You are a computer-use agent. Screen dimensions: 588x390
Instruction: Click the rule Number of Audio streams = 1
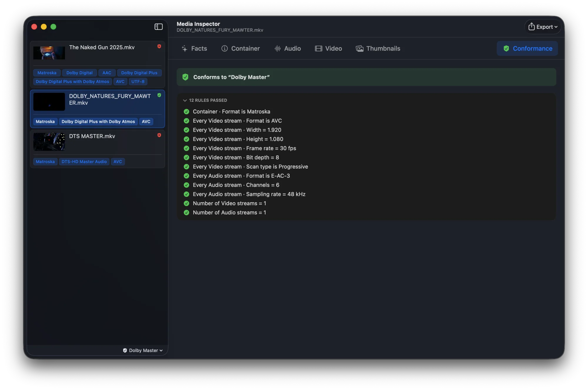click(x=229, y=212)
